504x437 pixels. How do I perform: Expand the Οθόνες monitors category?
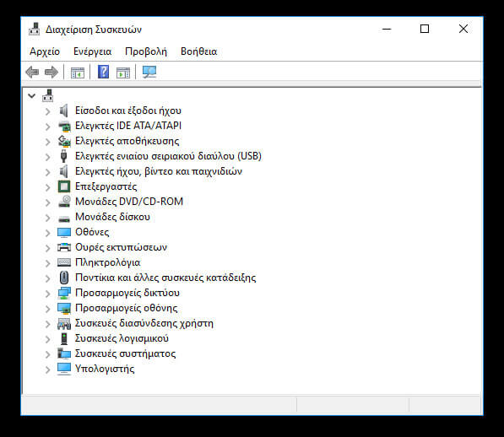[x=47, y=233]
